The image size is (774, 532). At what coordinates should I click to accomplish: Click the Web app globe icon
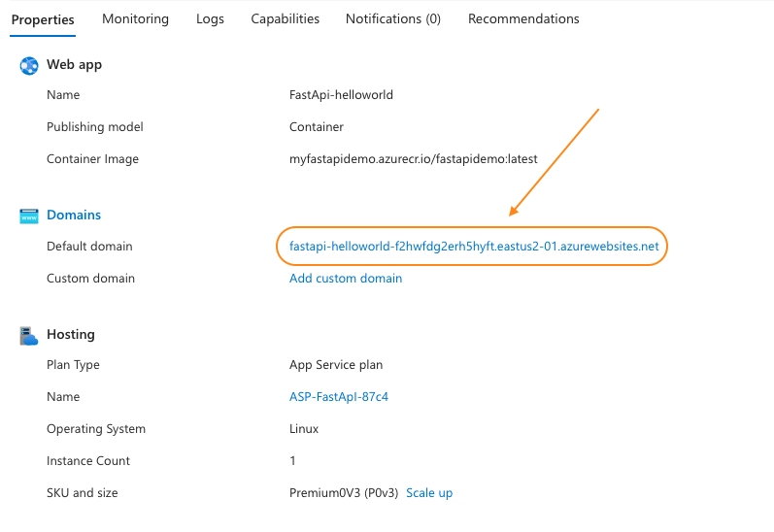28,66
